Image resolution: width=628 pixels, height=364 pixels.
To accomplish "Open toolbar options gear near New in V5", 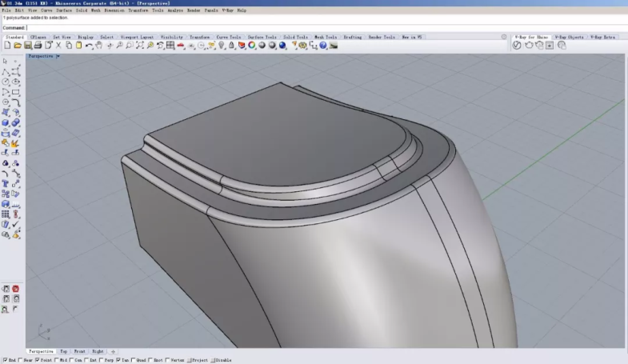I will [503, 37].
